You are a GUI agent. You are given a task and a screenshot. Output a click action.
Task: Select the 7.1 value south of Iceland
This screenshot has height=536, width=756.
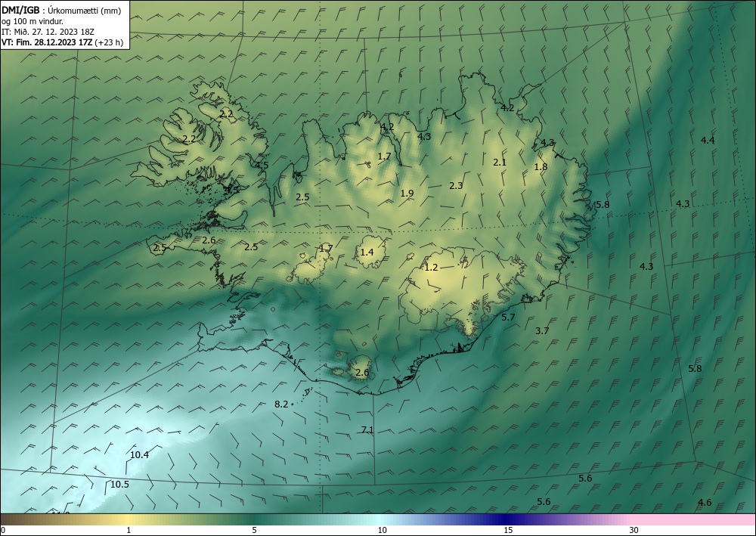[367, 430]
